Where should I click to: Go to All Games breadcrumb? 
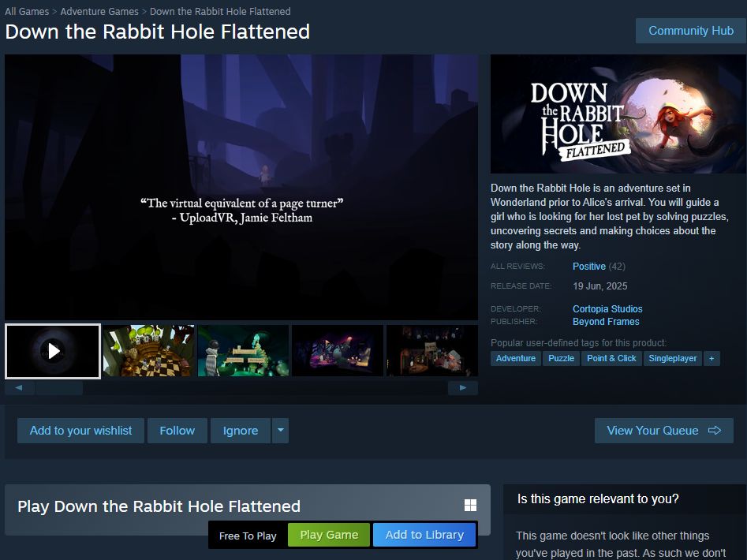pyautogui.click(x=27, y=11)
